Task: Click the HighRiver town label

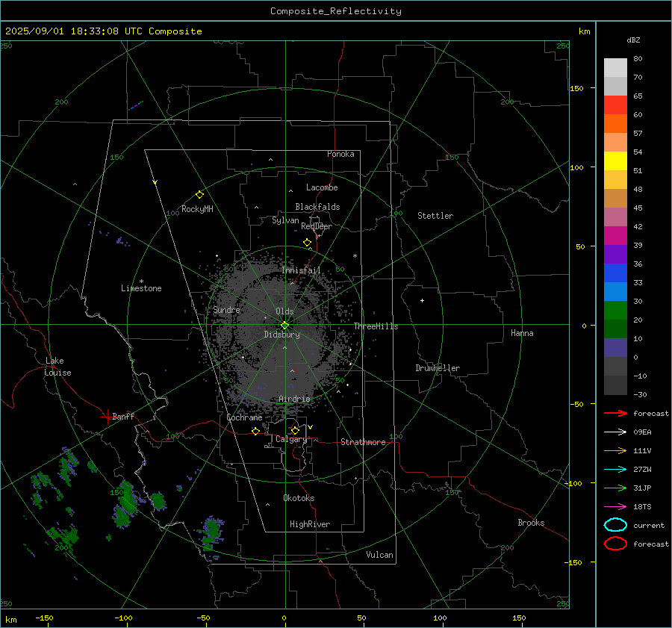Action: pos(310,524)
